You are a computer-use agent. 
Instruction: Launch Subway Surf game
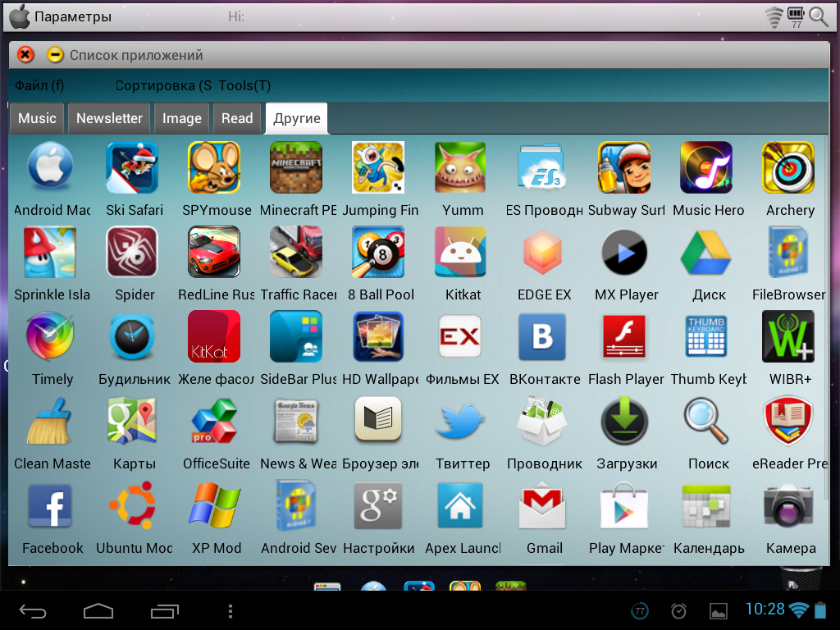(x=624, y=167)
